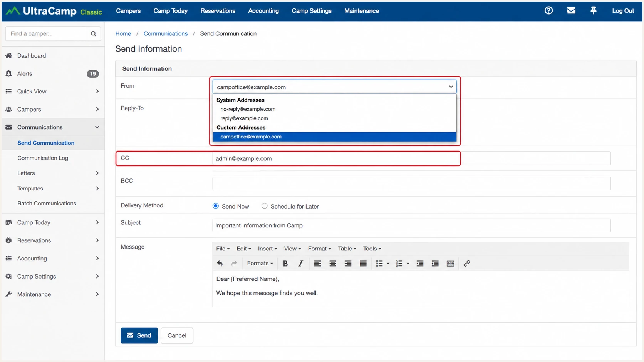Click the Accounting sidebar icon

(x=9, y=259)
